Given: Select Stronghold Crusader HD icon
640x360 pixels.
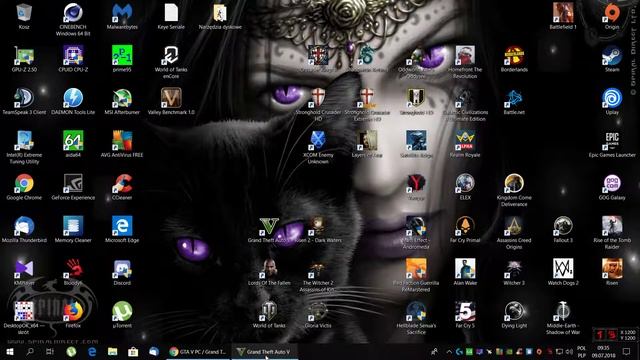Looking at the screenshot, I should 318,105.
